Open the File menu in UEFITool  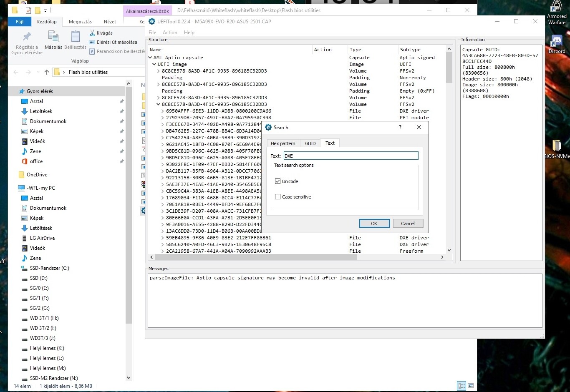152,33
